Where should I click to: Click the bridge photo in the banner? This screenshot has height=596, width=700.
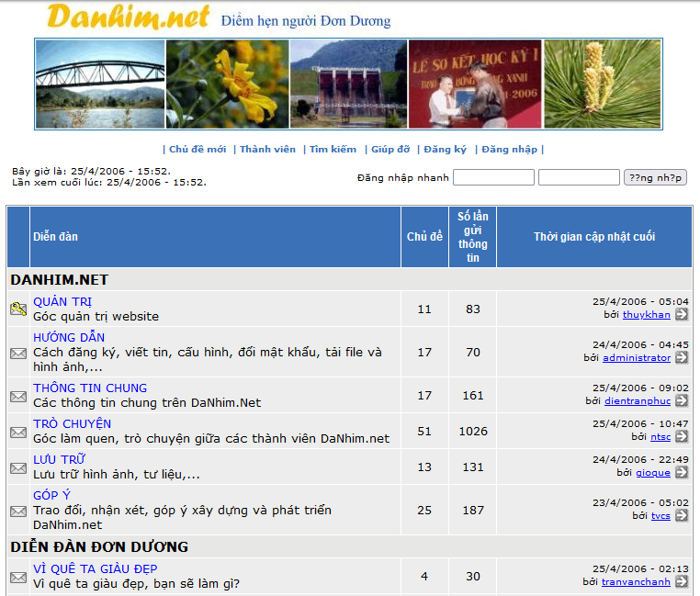(100, 84)
